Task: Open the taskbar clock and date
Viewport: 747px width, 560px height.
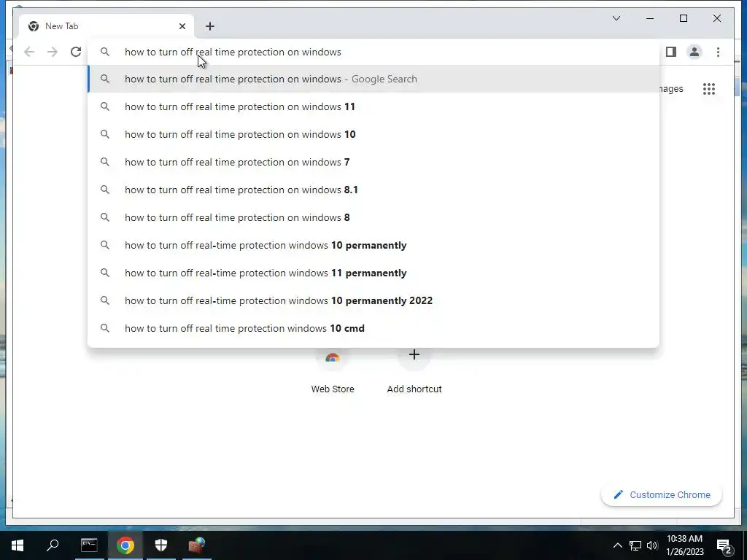Action: [x=684, y=545]
